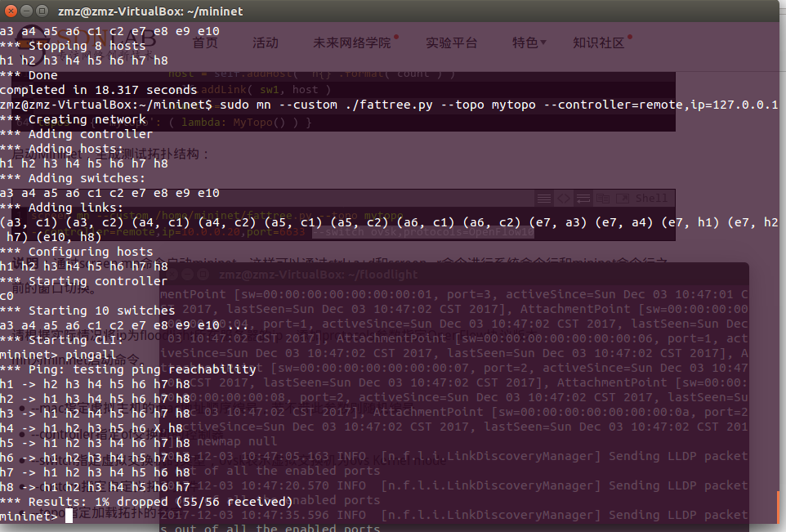This screenshot has width=786, height=532.
Task: Open 未来网络学院 navigation item
Action: [x=352, y=42]
